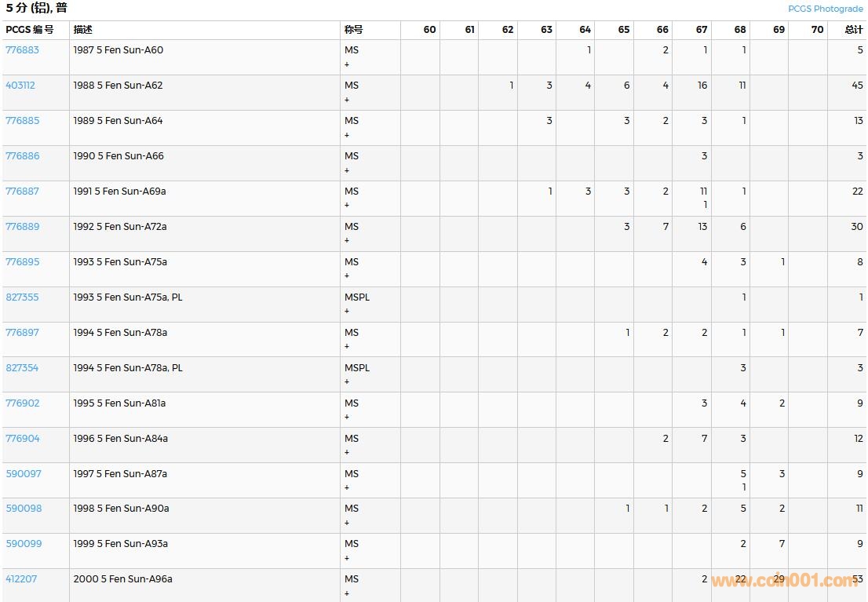Open PCGS number 590097 link
Image resolution: width=868 pixels, height=602 pixels.
click(24, 474)
